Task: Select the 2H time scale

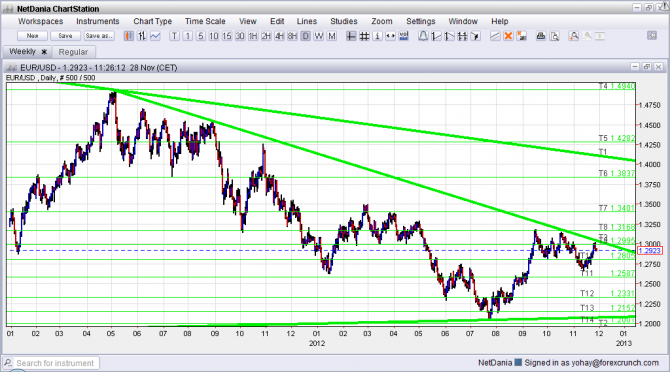Action: (266, 36)
